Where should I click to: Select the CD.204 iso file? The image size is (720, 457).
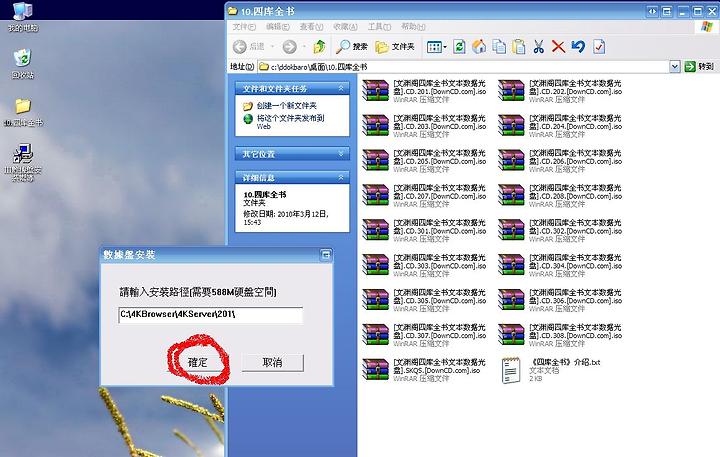(560, 125)
